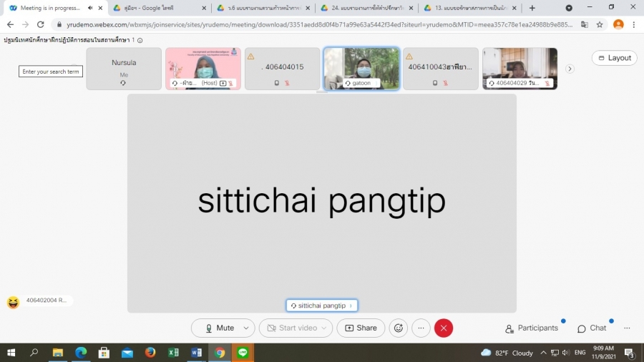Open the Chat panel

592,328
